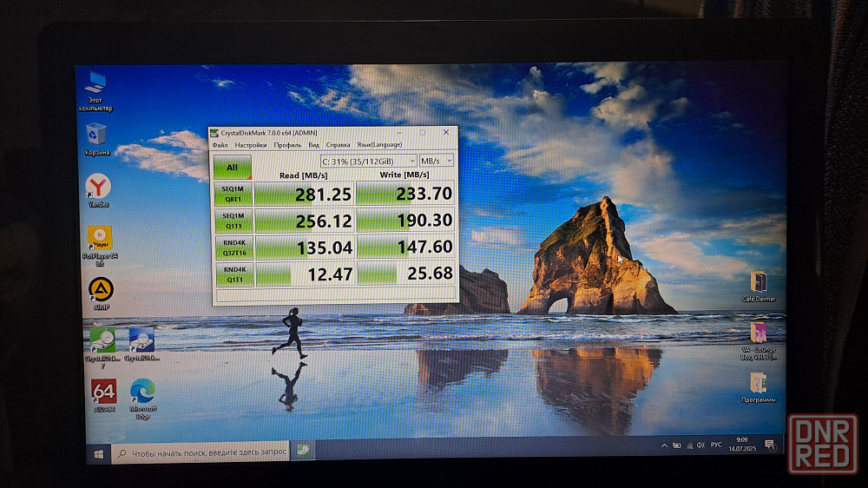
Task: Start the RND4K Q32T16 test
Action: (x=234, y=247)
